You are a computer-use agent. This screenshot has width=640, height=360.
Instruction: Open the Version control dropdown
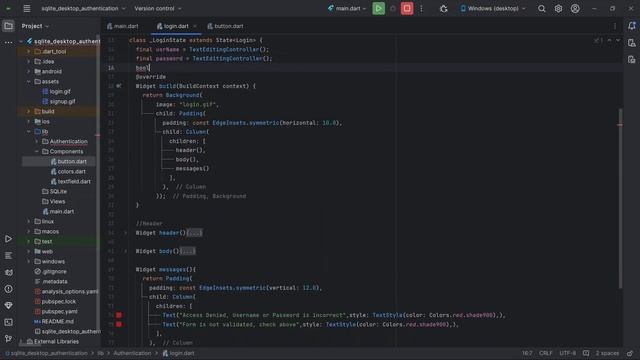[x=158, y=8]
